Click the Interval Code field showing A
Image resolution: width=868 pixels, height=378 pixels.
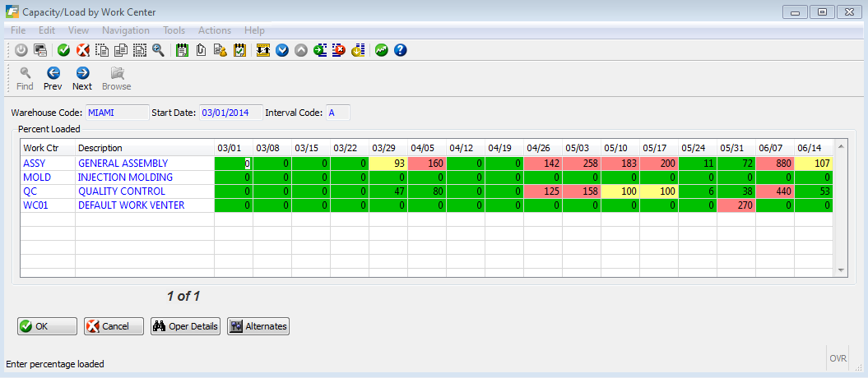coord(337,113)
